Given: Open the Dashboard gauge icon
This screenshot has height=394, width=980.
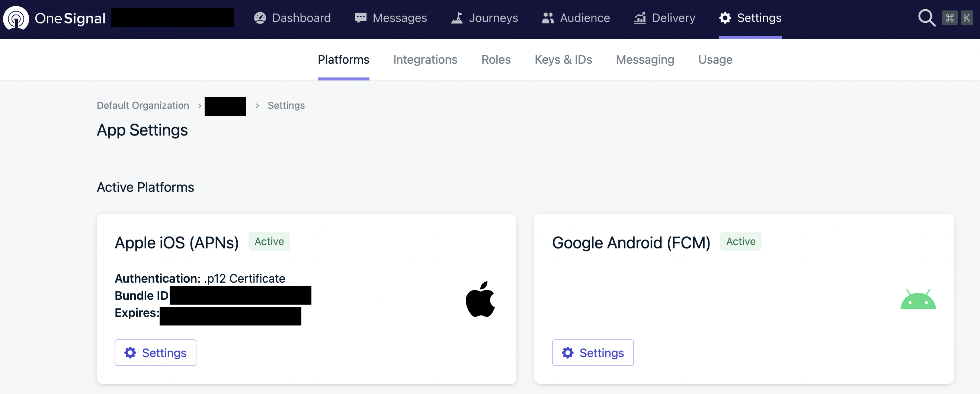Looking at the screenshot, I should [x=260, y=18].
